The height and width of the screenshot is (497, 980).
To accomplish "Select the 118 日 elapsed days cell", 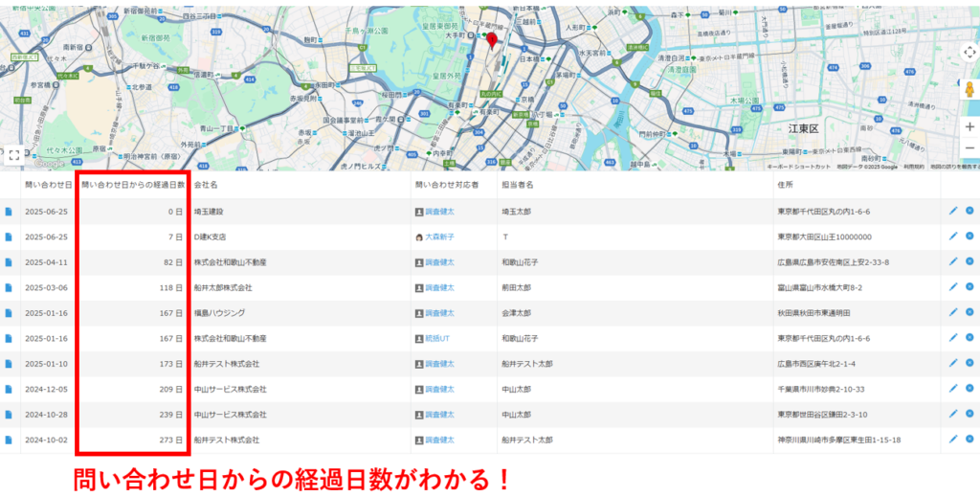I will (171, 288).
